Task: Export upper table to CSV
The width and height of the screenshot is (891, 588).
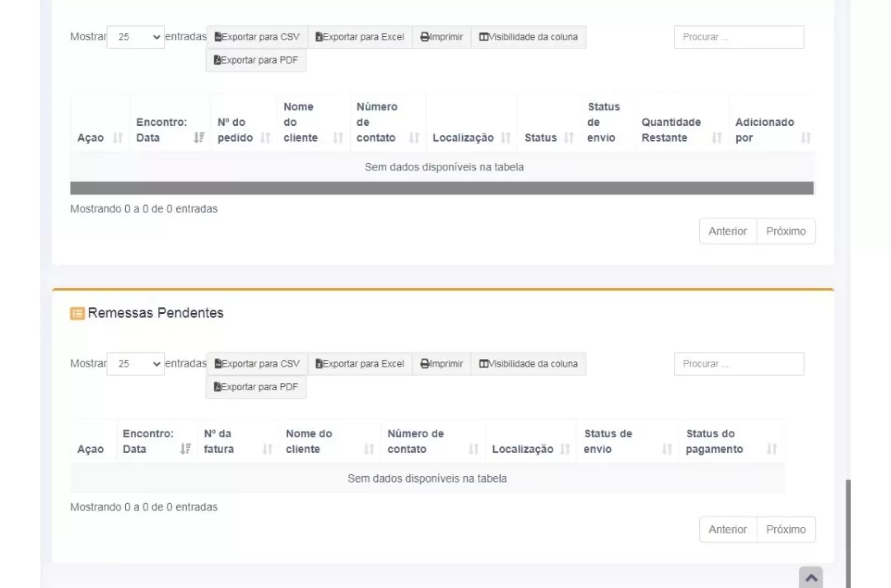Action: click(x=257, y=37)
